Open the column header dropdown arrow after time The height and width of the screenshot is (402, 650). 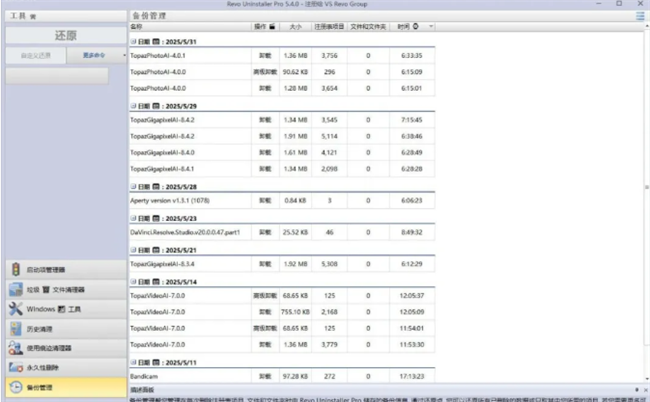[431, 27]
